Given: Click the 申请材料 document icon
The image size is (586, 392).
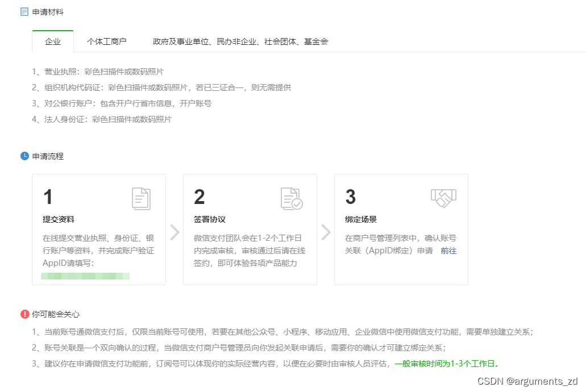Looking at the screenshot, I should point(24,12).
